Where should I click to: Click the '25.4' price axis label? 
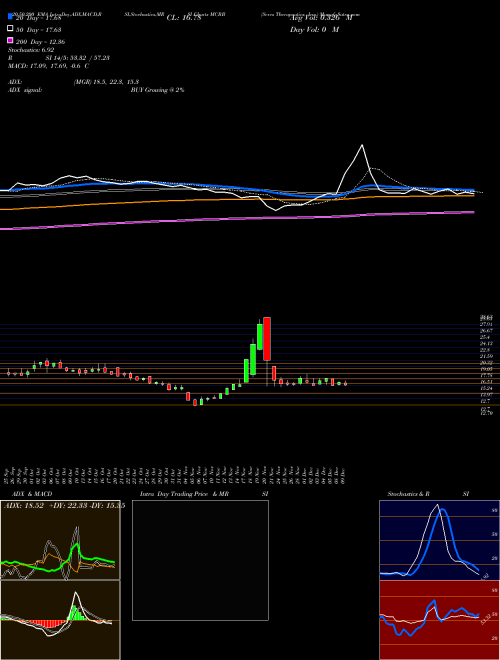486,337
